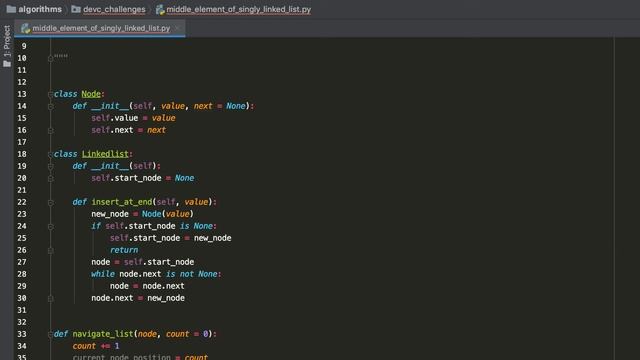Click fold end marker at line 26
Viewport: 640px width, 360px height.
pyautogui.click(x=51, y=251)
